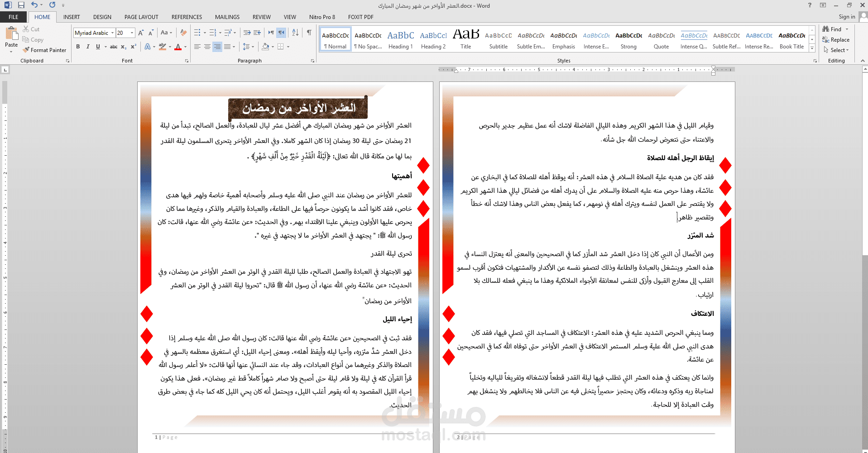Apply the Title style
This screenshot has height=453, width=868.
[466, 40]
